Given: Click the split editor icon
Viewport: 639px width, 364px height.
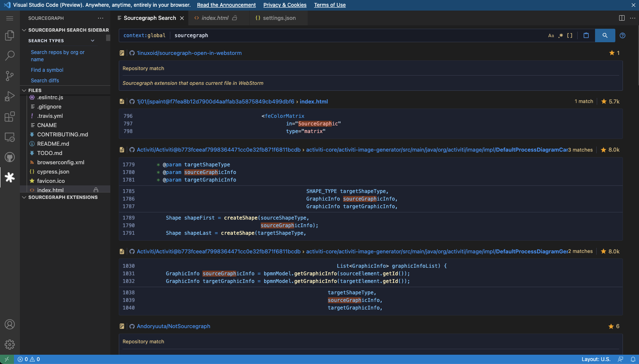Looking at the screenshot, I should point(622,18).
